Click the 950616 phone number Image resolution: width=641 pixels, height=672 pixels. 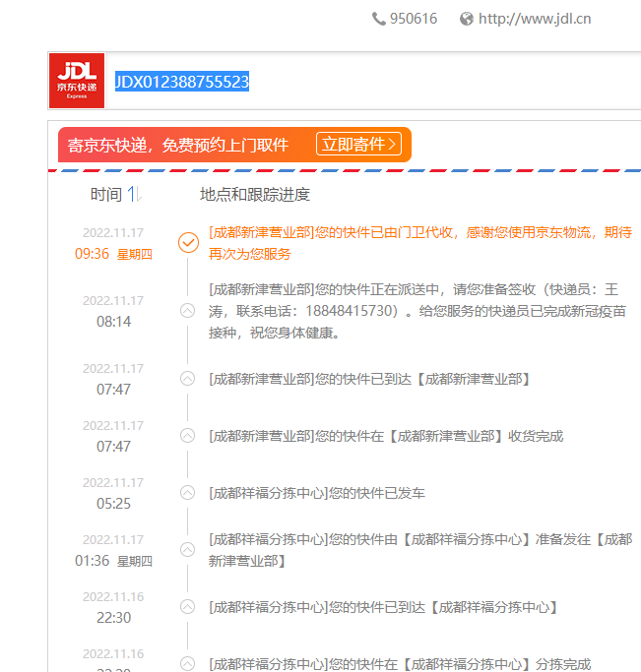pos(414,19)
